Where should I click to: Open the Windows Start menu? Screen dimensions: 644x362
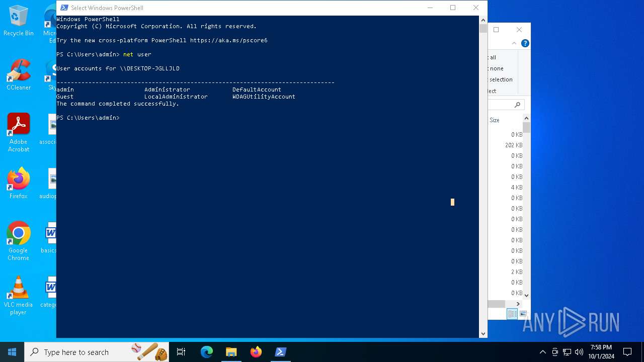(x=12, y=352)
